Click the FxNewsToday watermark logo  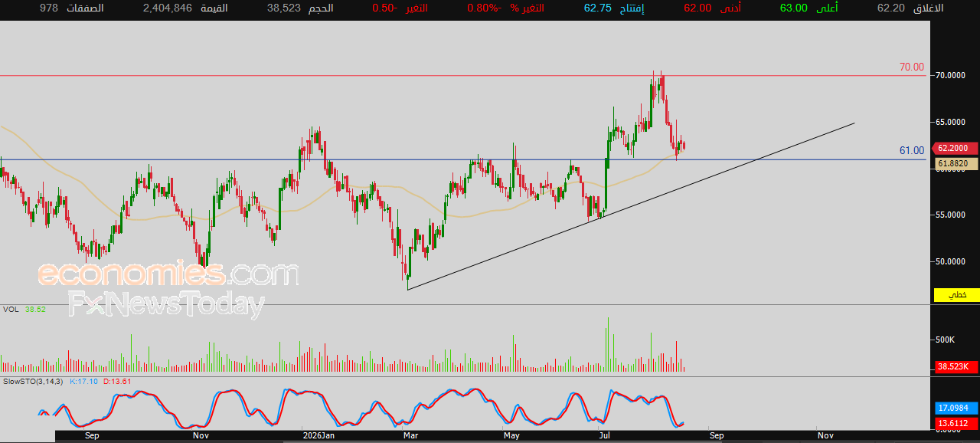(166, 304)
